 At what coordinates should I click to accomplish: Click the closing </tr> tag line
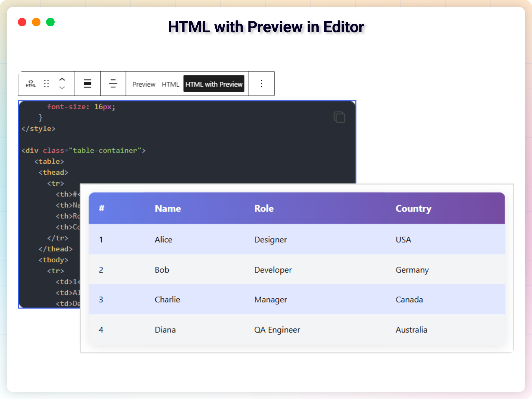(58, 238)
